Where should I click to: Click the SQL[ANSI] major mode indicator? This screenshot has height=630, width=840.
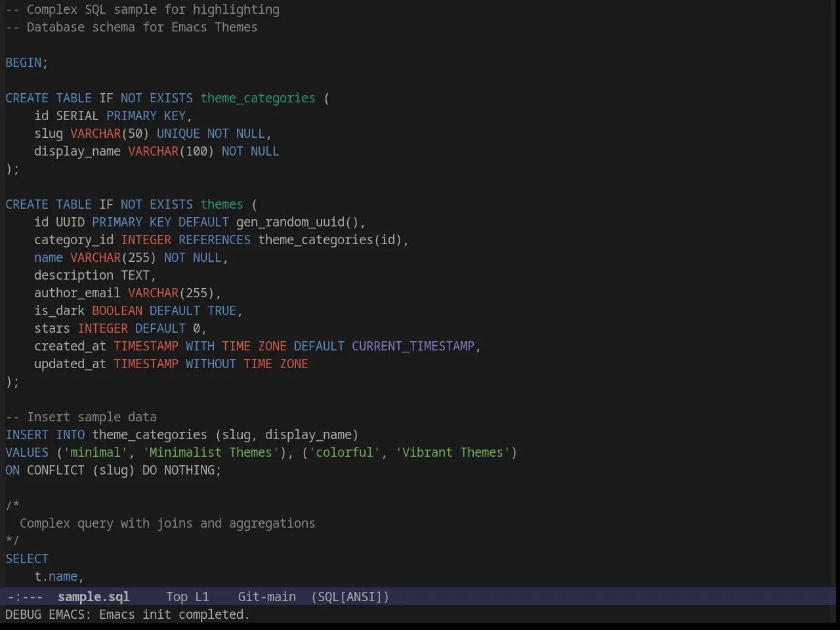click(x=350, y=597)
